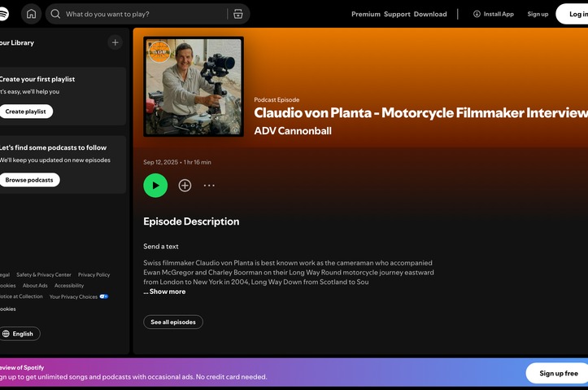Image resolution: width=588 pixels, height=390 pixels.
Task: Click the episode title heading
Action: (x=420, y=112)
